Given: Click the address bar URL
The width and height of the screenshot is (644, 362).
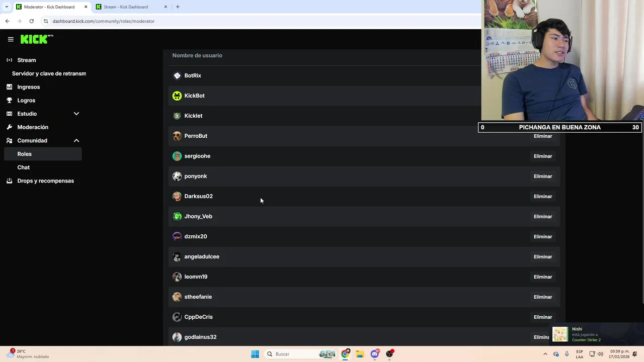Looking at the screenshot, I should pyautogui.click(x=104, y=21).
